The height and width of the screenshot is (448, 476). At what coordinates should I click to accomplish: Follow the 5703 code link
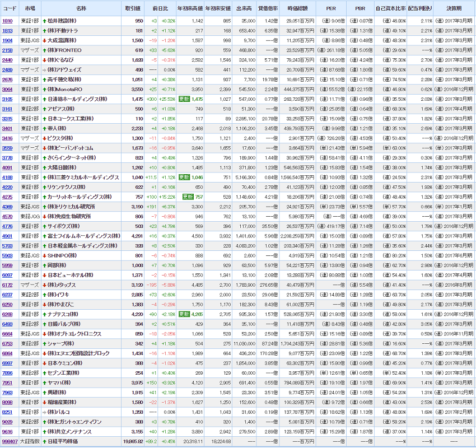coord(7,246)
